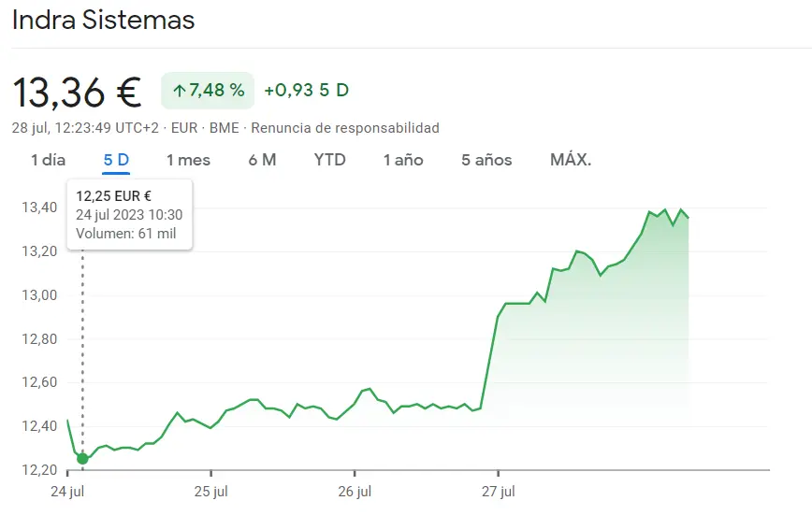The height and width of the screenshot is (515, 812).
Task: Select the 5 D time range tab
Action: pyautogui.click(x=116, y=160)
